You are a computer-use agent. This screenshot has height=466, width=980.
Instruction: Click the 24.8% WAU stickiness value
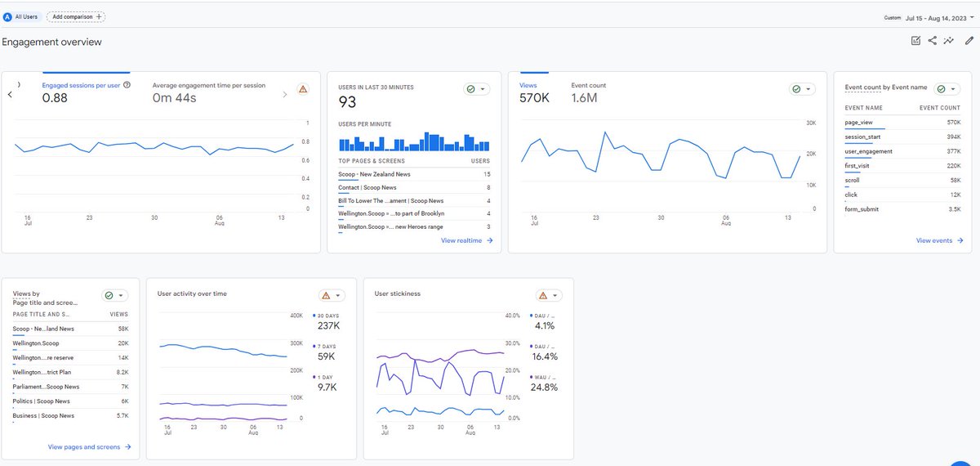[x=544, y=387]
